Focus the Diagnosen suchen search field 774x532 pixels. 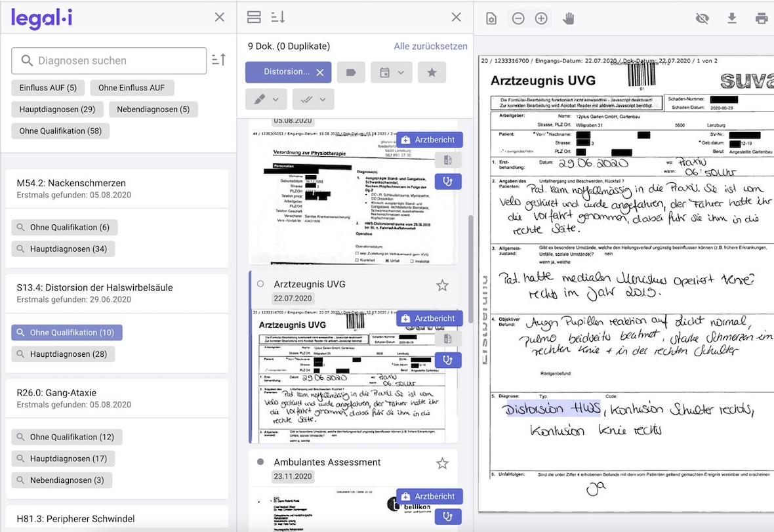(109, 61)
